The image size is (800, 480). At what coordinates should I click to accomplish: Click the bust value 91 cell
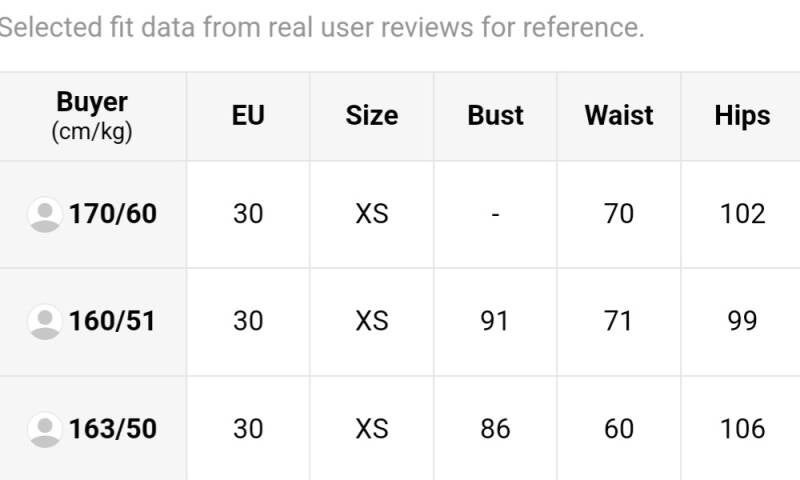point(495,321)
